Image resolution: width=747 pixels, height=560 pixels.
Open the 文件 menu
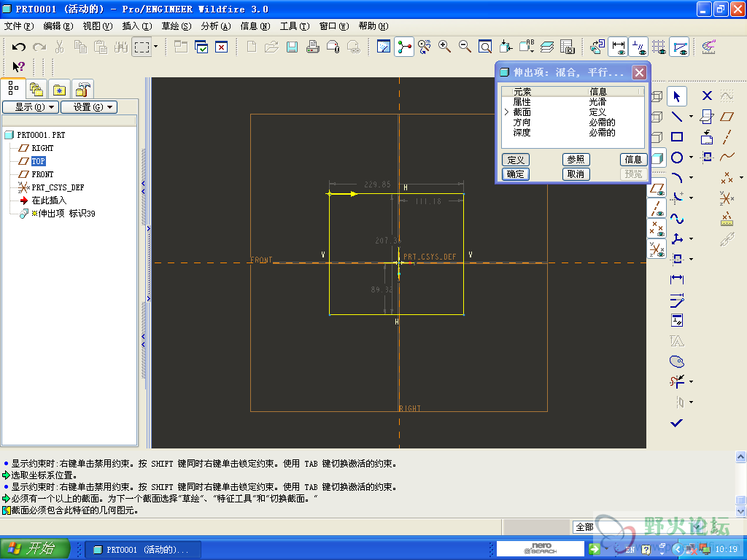(19, 26)
